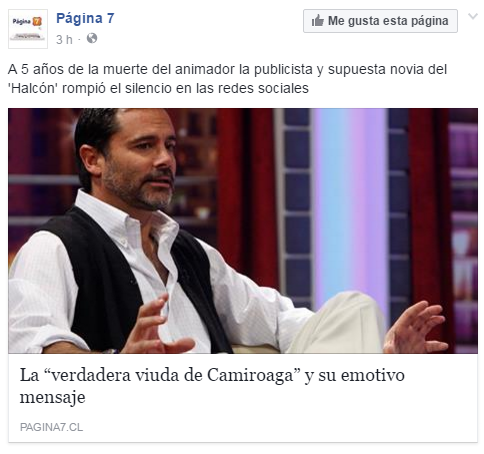Click the globe public privacy icon

pos(92,38)
